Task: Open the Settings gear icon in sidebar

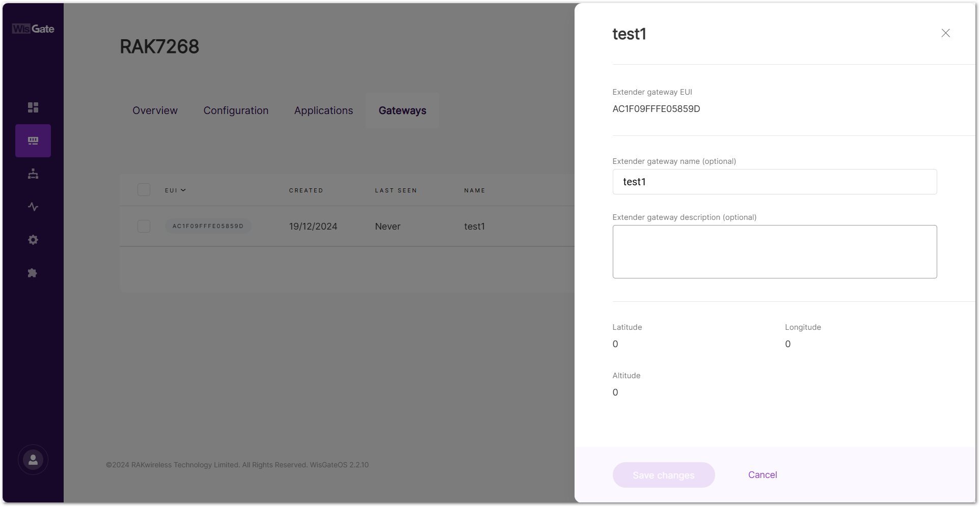Action: pyautogui.click(x=33, y=240)
